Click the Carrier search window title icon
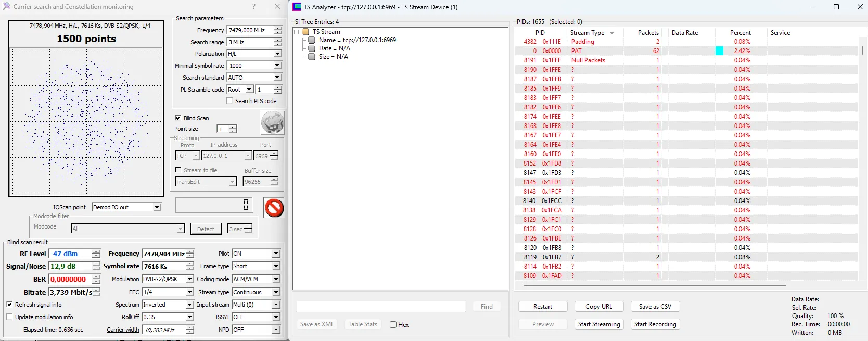 pos(6,7)
